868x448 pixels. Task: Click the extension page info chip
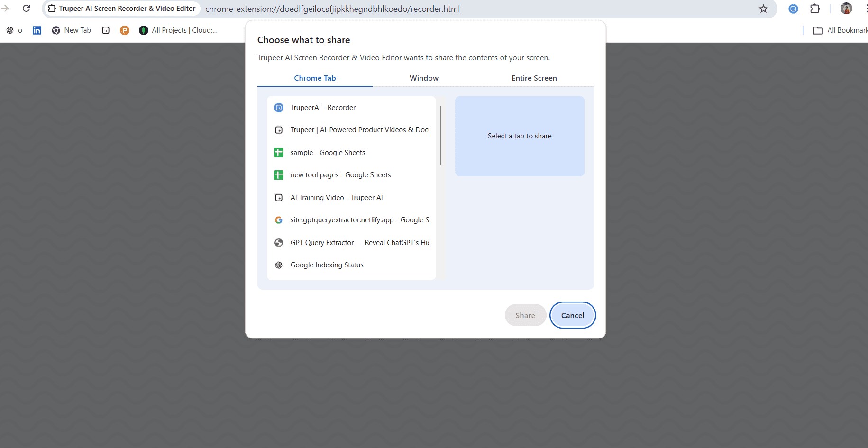[x=122, y=9]
